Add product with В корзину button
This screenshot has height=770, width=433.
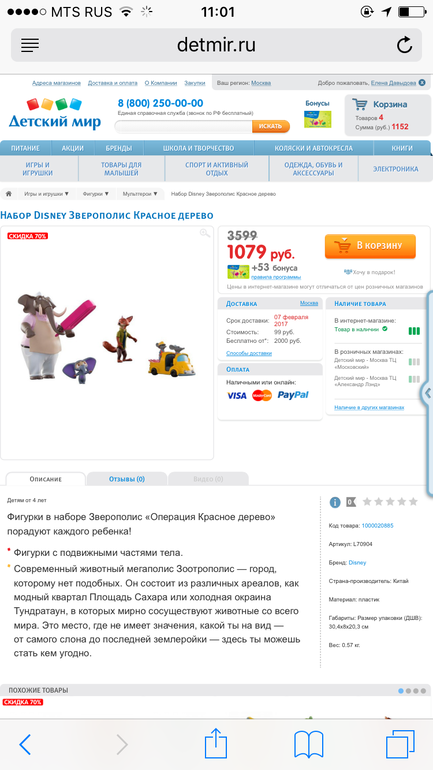(x=370, y=246)
